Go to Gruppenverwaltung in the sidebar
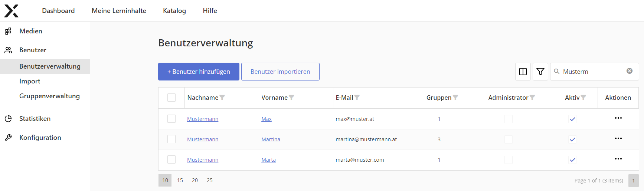The image size is (644, 191). 49,96
